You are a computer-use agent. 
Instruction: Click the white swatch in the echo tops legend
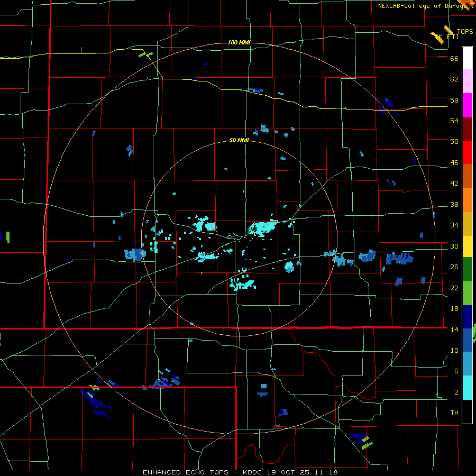(467, 58)
